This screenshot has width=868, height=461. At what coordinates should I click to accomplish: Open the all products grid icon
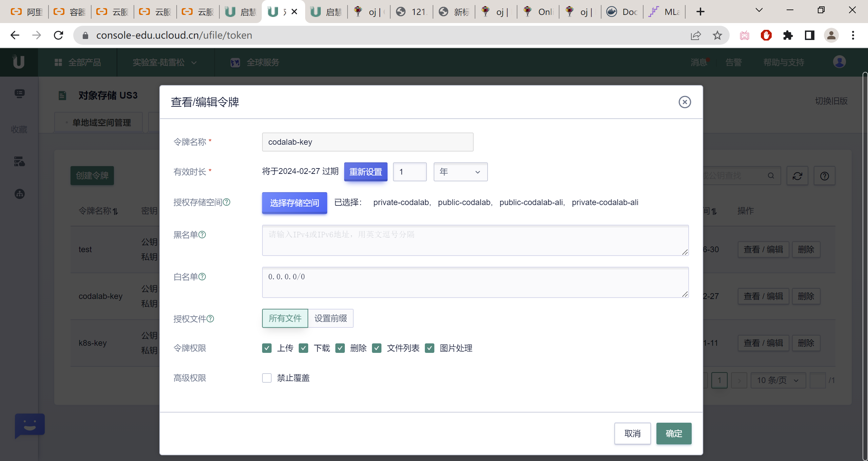point(58,62)
